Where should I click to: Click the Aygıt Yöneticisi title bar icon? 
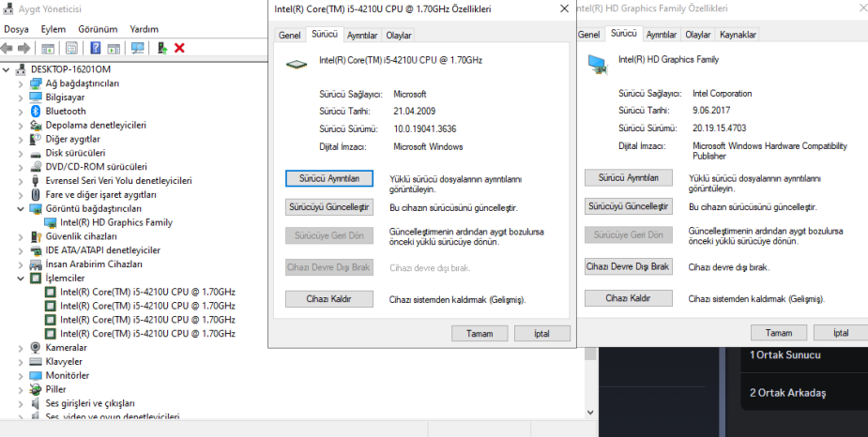pyautogui.click(x=8, y=8)
